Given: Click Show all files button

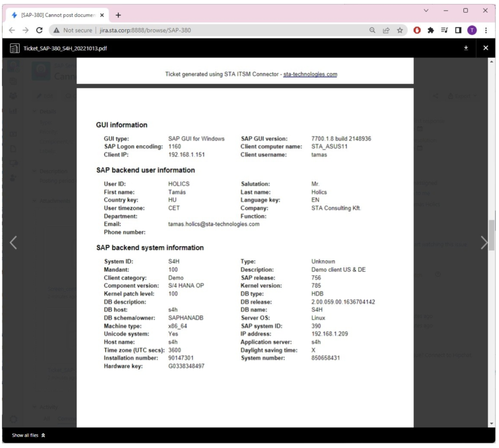Looking at the screenshot, I should [x=28, y=435].
